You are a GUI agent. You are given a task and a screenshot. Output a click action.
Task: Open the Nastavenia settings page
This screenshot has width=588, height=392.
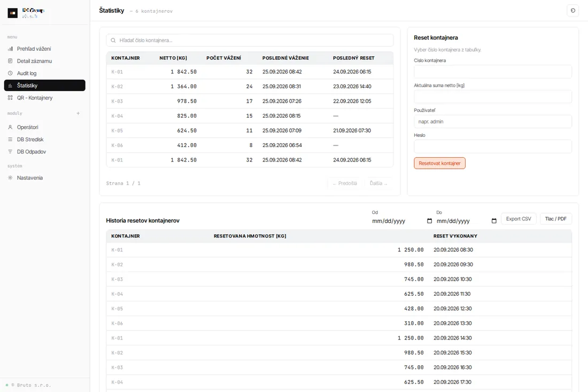(x=44, y=178)
